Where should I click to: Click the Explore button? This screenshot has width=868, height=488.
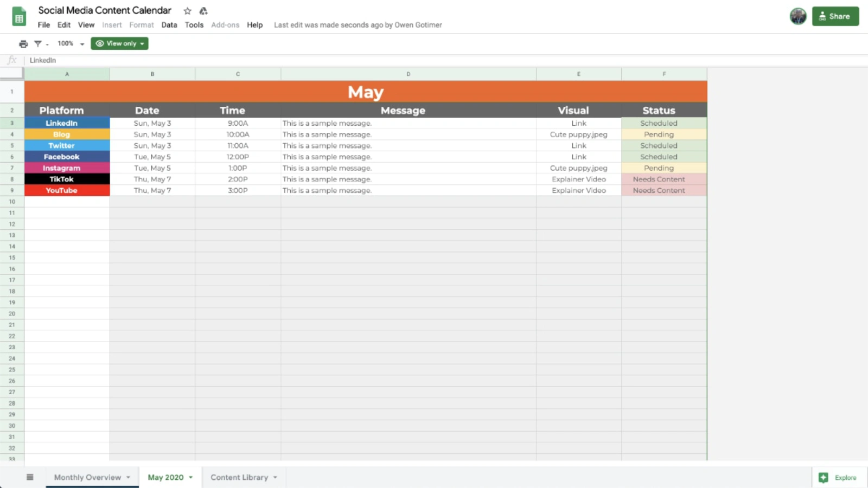tap(838, 478)
